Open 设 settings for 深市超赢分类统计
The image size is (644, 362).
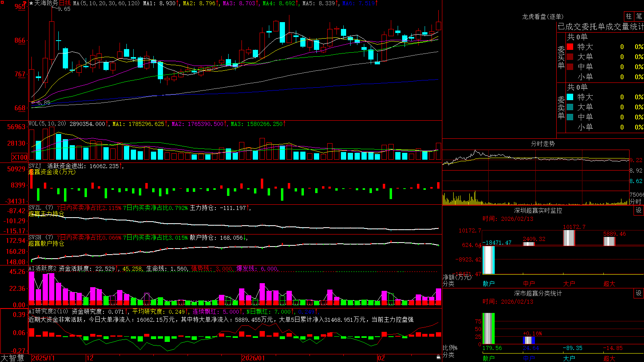[639, 293]
